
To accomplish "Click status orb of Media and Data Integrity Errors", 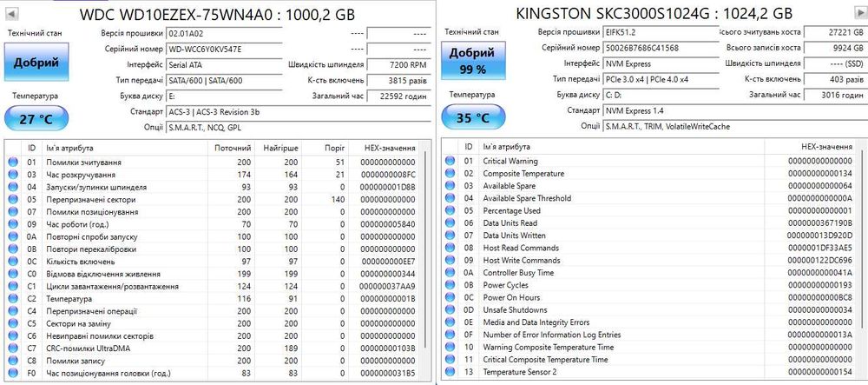I will [450, 322].
